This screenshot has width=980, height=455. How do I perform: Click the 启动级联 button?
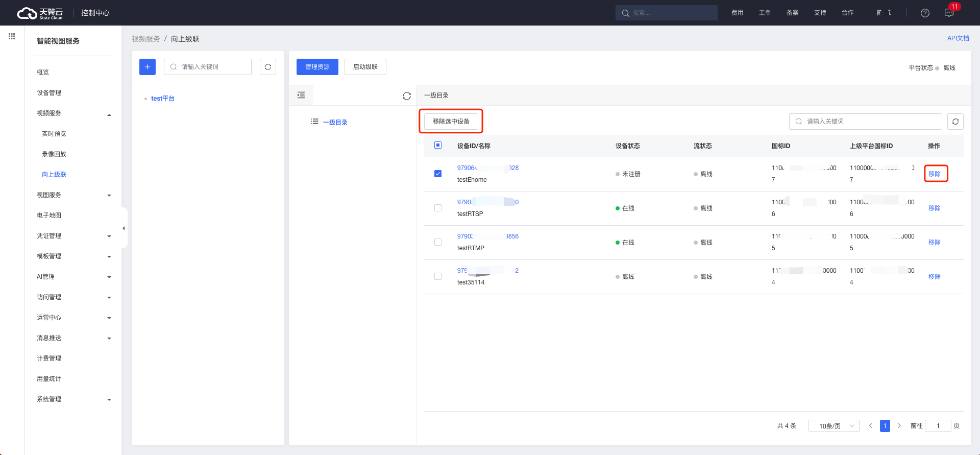point(365,67)
